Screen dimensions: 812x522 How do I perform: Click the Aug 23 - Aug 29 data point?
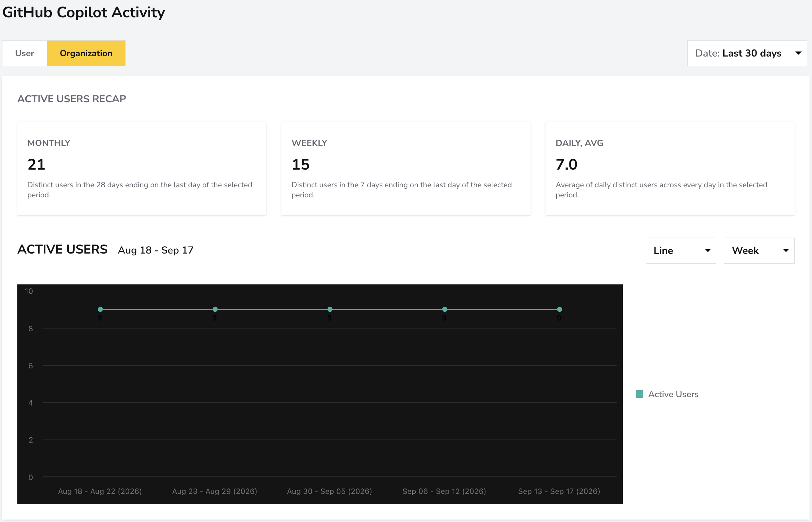coord(215,309)
